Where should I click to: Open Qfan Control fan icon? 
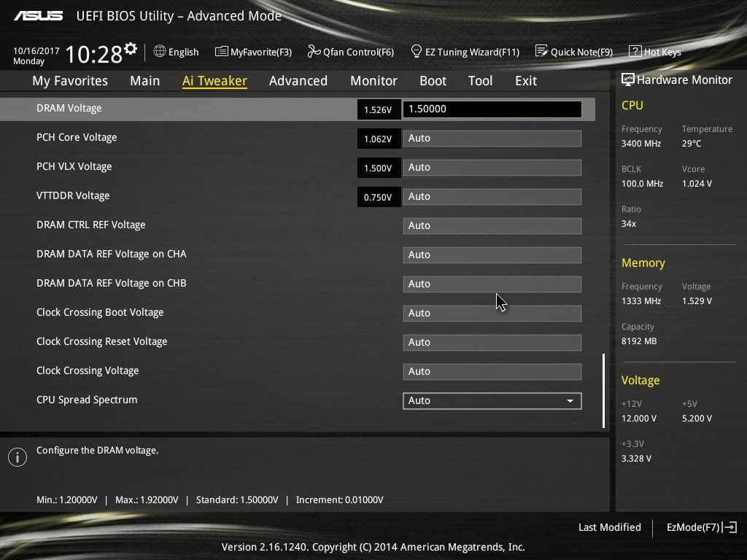[314, 51]
